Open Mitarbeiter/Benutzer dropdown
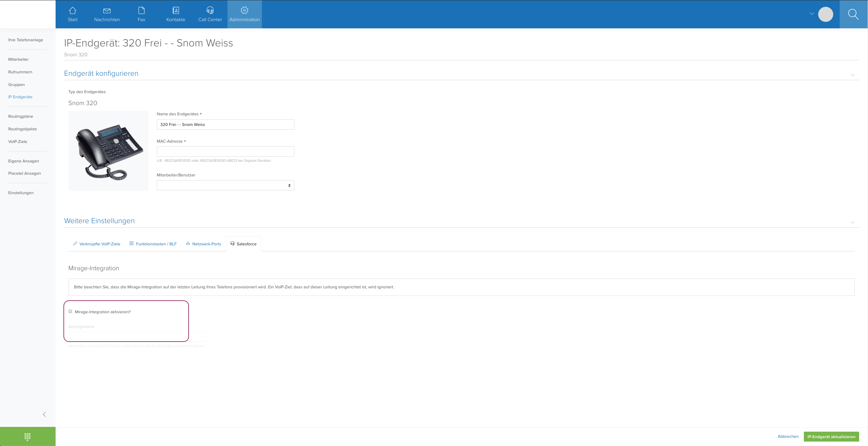Viewport: 868px width, 446px height. (x=225, y=185)
